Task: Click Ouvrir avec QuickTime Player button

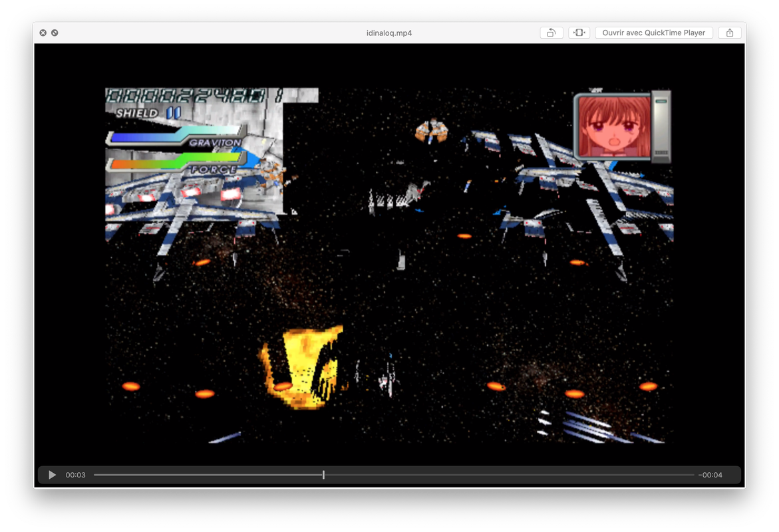Action: tap(654, 33)
